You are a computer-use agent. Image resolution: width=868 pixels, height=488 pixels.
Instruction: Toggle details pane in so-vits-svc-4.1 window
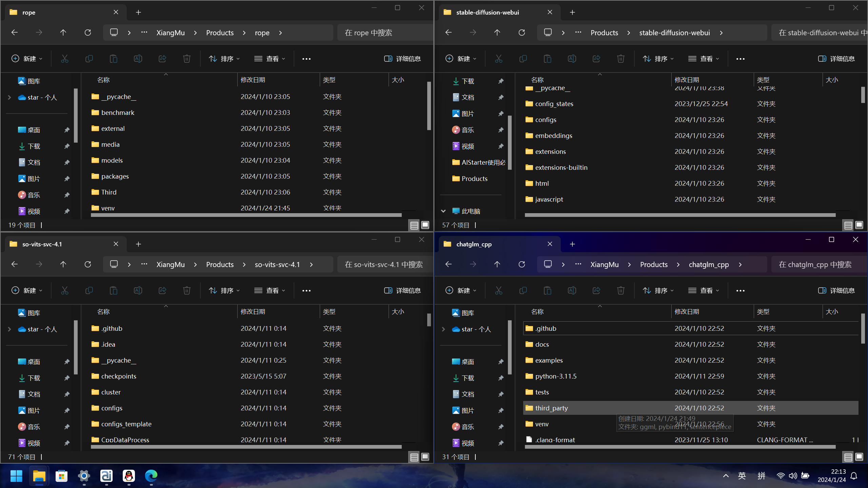pos(402,290)
